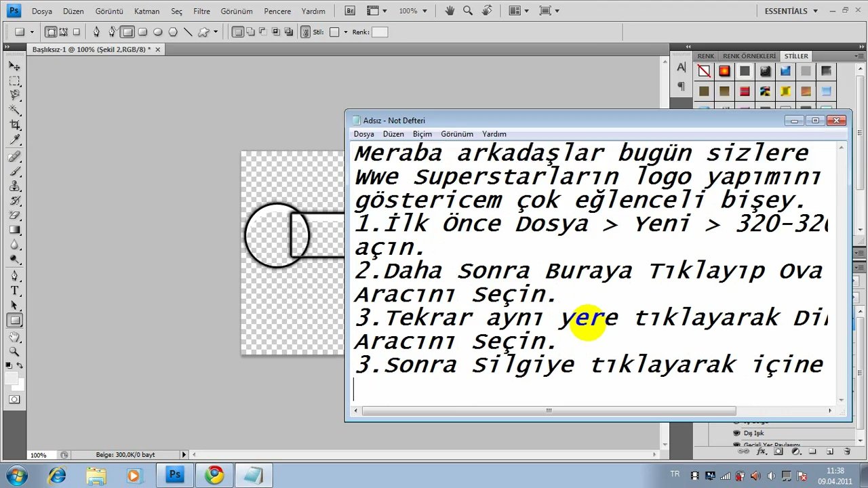The height and width of the screenshot is (488, 868).
Task: Open custom shape options dropdown arrow
Action: tap(216, 32)
